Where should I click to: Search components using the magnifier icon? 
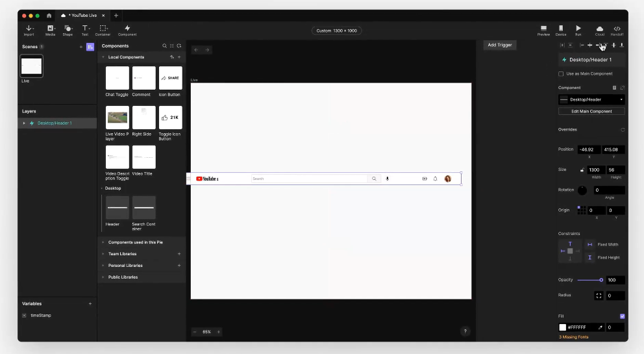click(164, 46)
